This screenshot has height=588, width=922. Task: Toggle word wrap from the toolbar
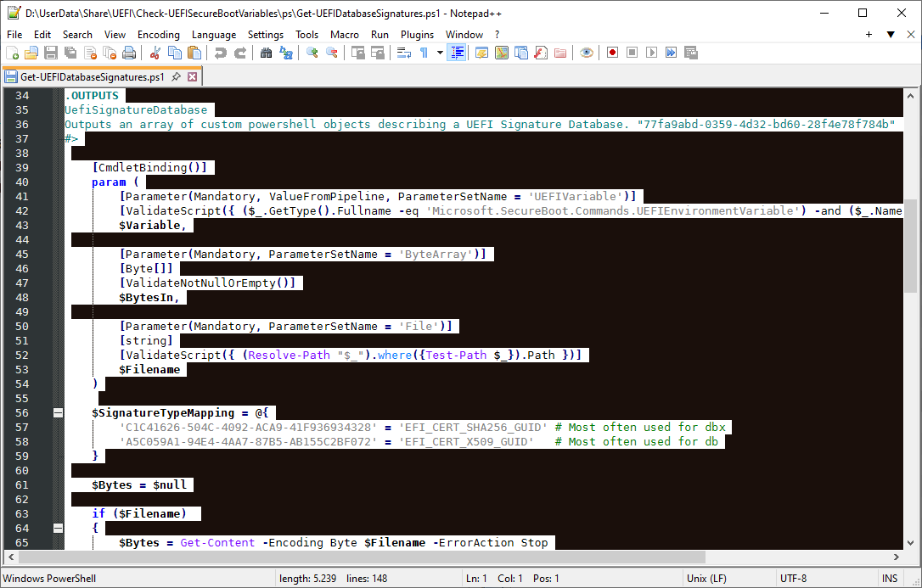[x=402, y=52]
